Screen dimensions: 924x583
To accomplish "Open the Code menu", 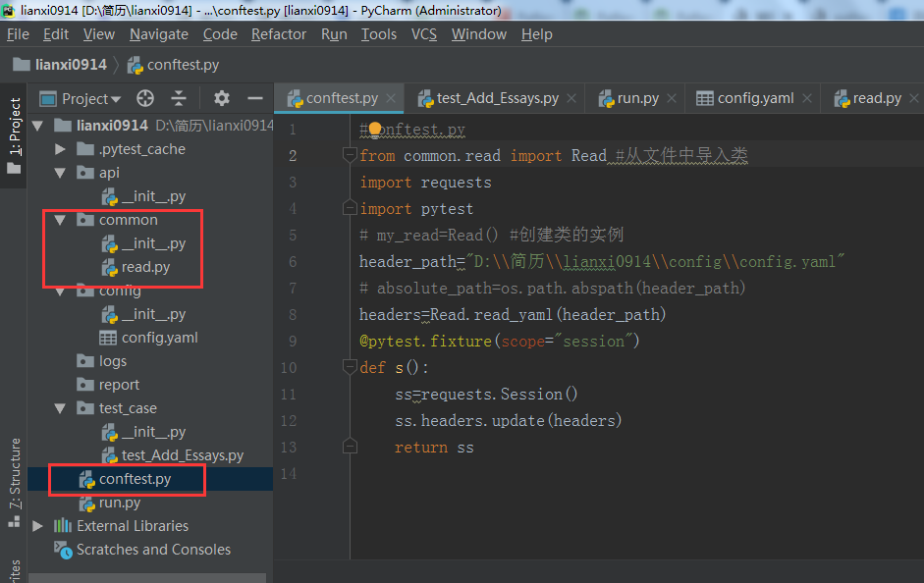I will tap(220, 34).
